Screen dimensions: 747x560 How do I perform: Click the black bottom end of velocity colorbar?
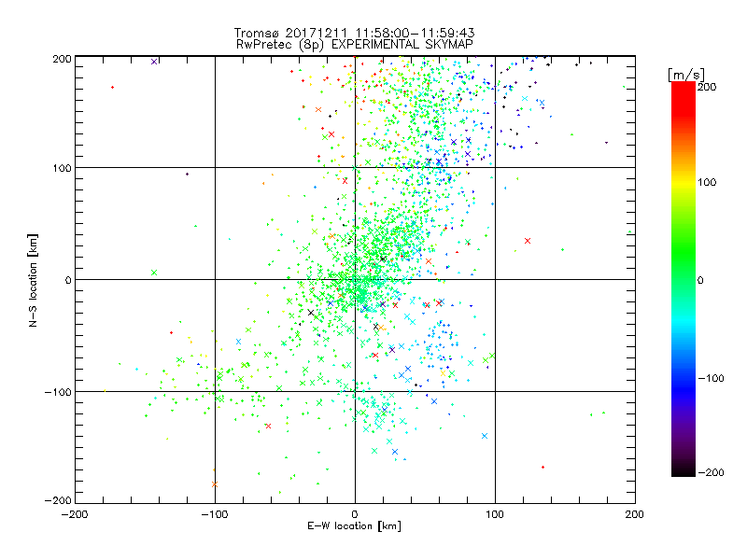[684, 472]
